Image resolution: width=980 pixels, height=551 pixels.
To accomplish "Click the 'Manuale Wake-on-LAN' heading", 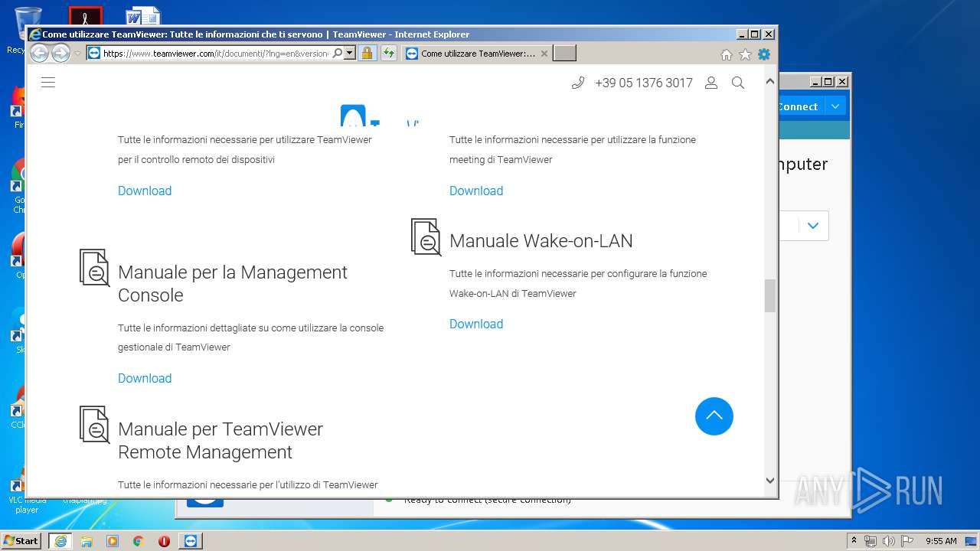I will tap(541, 241).
